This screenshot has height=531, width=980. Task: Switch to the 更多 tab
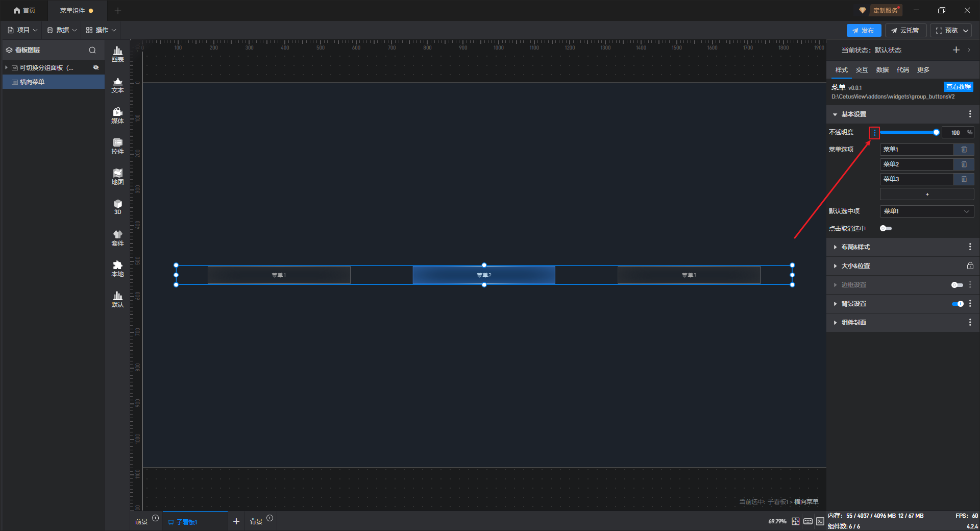point(923,70)
